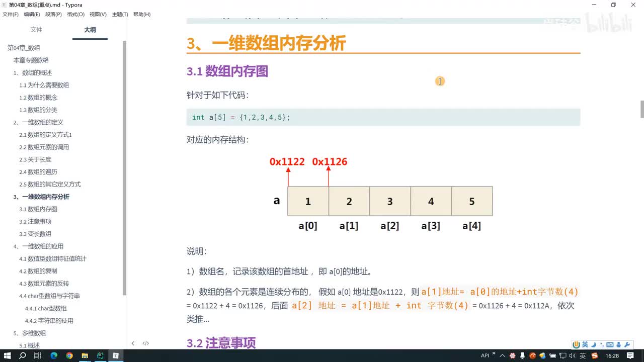644x362 pixels.
Task: Navigate to 4.2 数组的复制
Action: click(38, 271)
